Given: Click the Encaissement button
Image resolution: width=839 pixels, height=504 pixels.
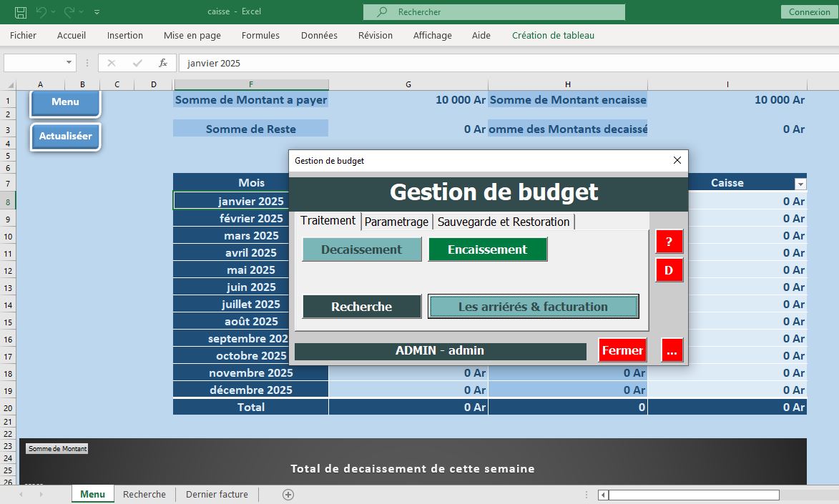Looking at the screenshot, I should tap(487, 249).
